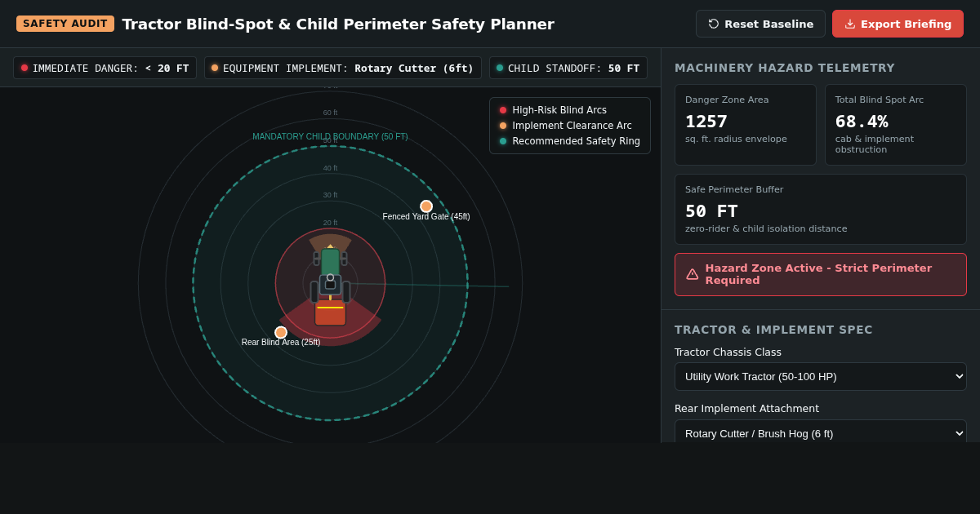The height and width of the screenshot is (514, 980).
Task: Click the High-Risk Blind Arcs red legend dot
Action: click(x=503, y=110)
